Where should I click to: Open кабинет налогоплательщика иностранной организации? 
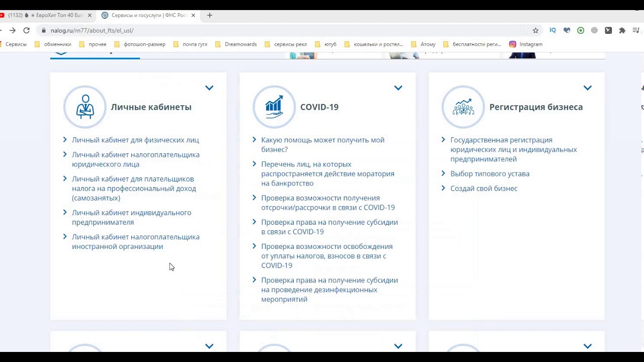click(x=136, y=241)
